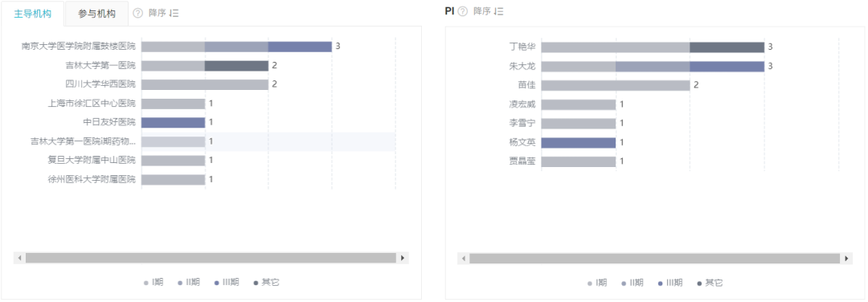The image size is (868, 302).
Task: Toggle III期 legend in institution chart
Action: [x=227, y=282]
